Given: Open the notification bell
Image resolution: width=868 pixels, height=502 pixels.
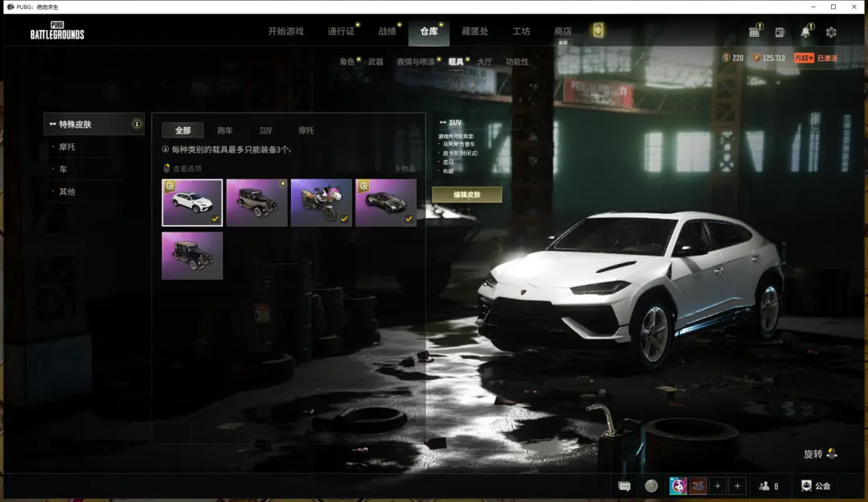Looking at the screenshot, I should tap(805, 31).
